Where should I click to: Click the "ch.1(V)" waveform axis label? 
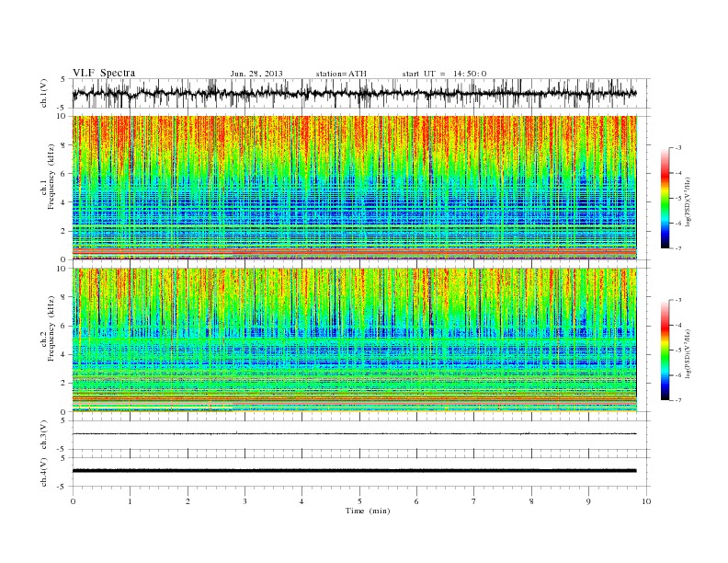pyautogui.click(x=44, y=93)
